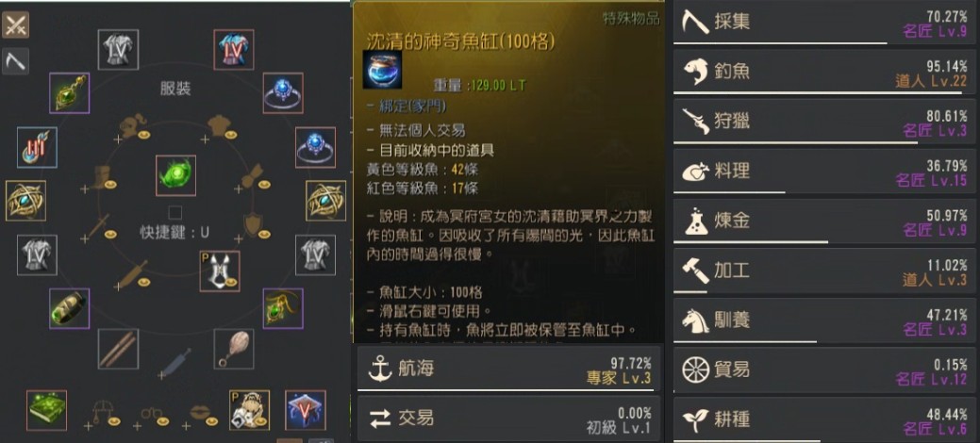Viewport: 980px width, 443px height.
Task: Open the 釣魚 fishing skill row
Action: pyautogui.click(x=823, y=72)
